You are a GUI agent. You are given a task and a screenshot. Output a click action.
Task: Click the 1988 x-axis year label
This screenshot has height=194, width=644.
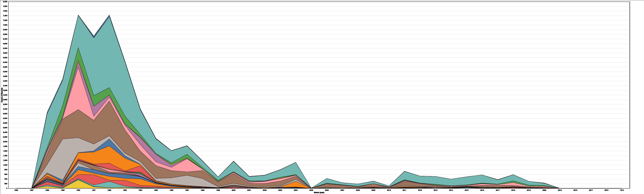(47, 190)
